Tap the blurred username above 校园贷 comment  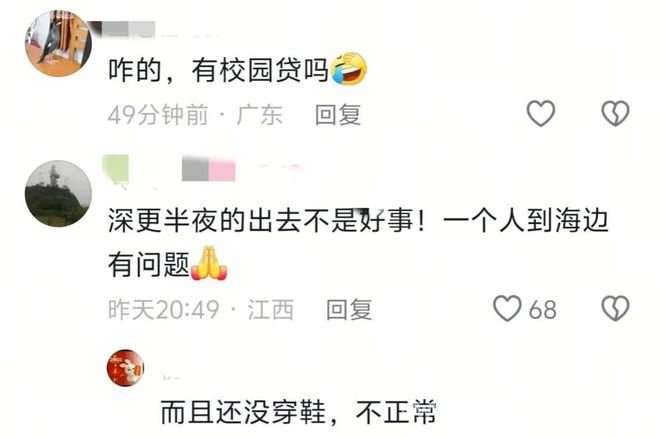(x=122, y=29)
